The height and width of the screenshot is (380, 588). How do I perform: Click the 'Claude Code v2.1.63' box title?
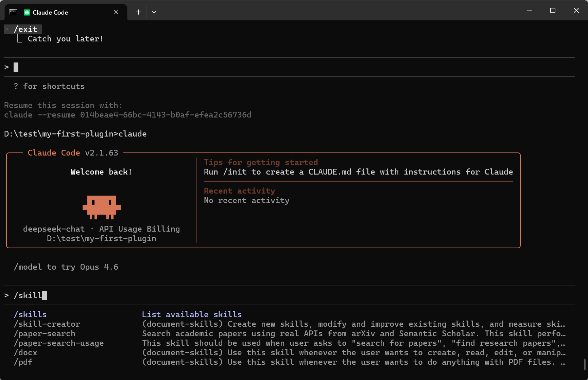pos(73,153)
